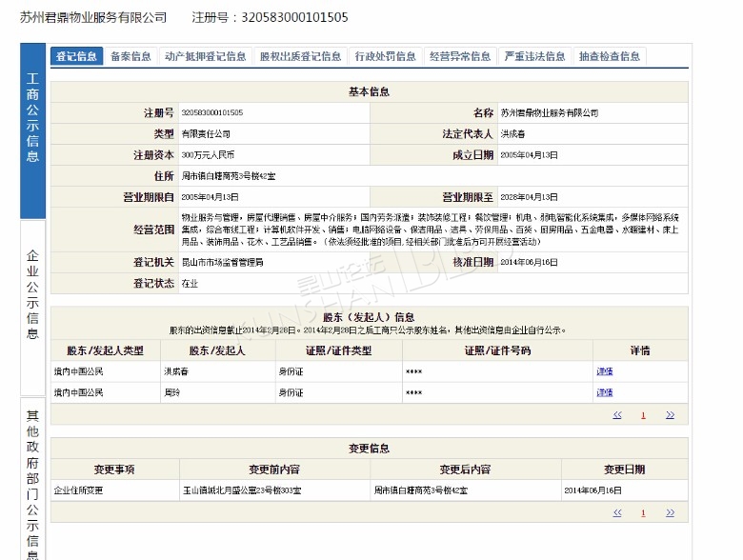Click the 证照/证件类型 column header
The image size is (743, 560).
tap(339, 350)
